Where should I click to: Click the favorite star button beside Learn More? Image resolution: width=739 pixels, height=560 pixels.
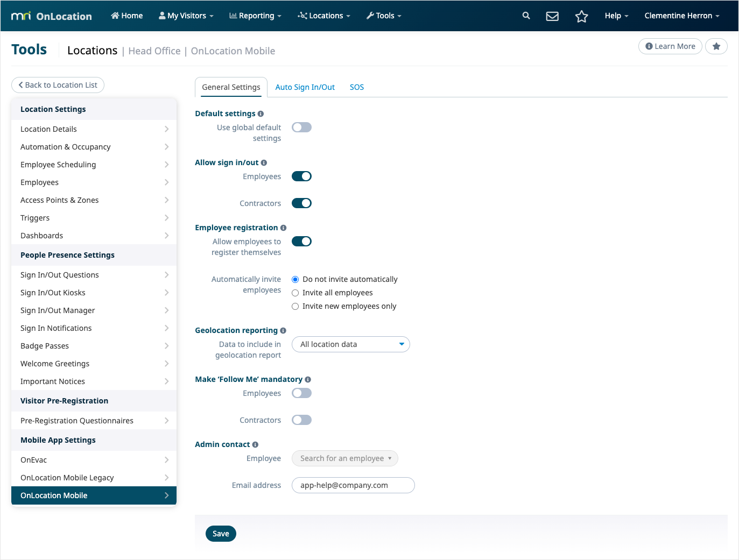716,46
